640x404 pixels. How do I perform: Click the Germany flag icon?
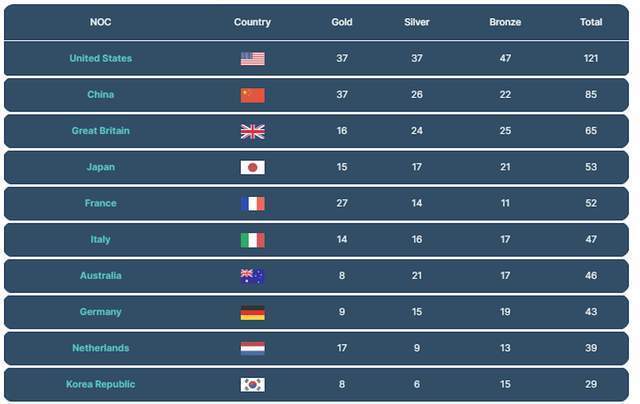click(253, 313)
